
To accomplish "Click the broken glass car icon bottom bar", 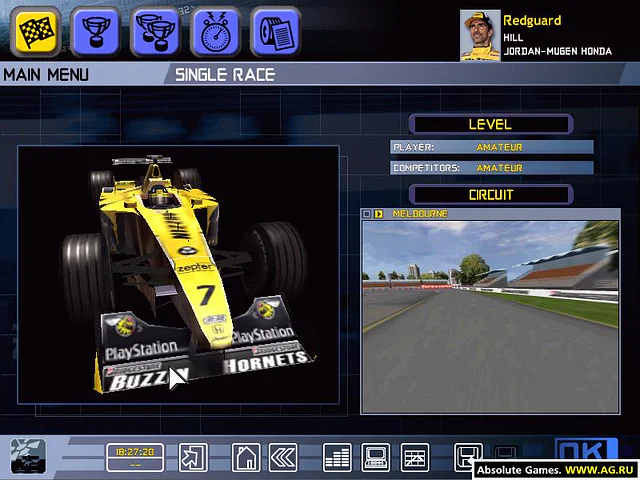I will tap(28, 456).
